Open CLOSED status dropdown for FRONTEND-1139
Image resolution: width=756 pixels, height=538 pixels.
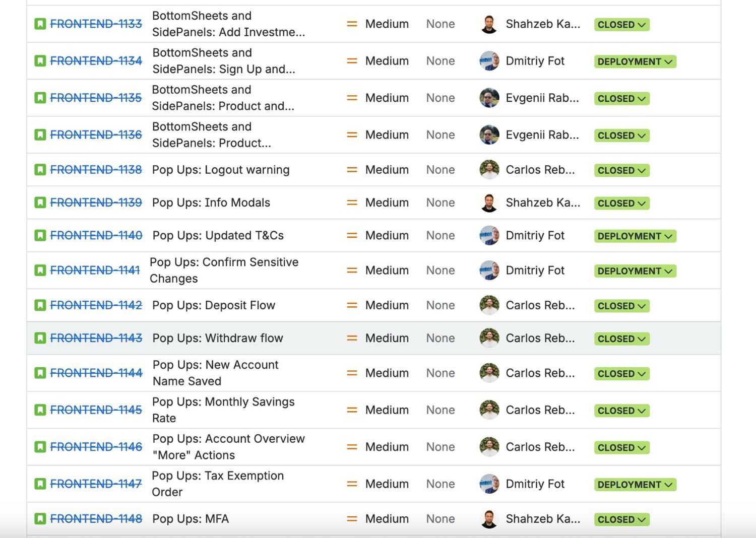621,204
